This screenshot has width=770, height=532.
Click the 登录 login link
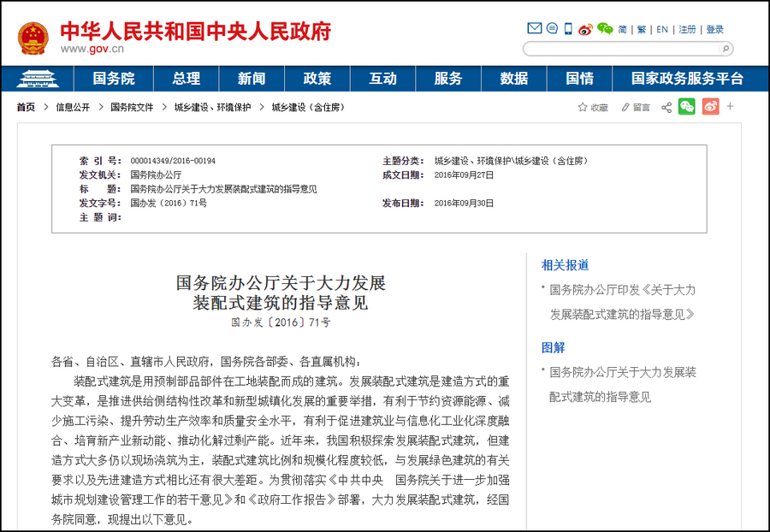click(714, 29)
